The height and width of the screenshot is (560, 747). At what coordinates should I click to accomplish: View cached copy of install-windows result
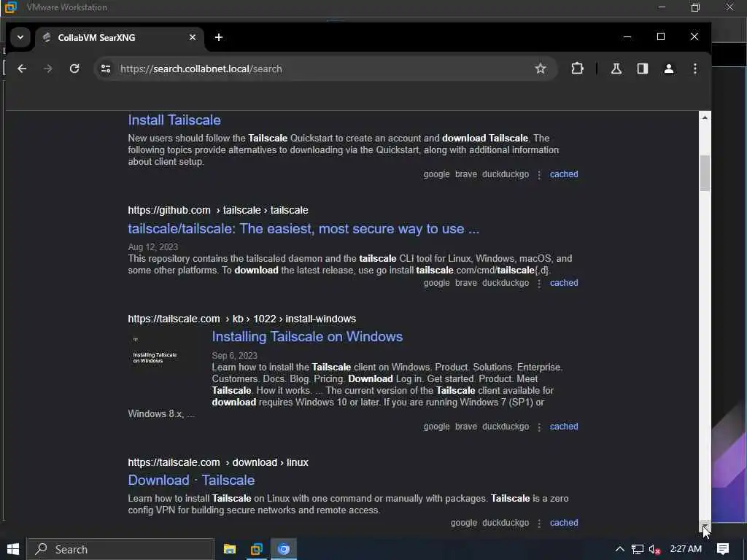564,427
